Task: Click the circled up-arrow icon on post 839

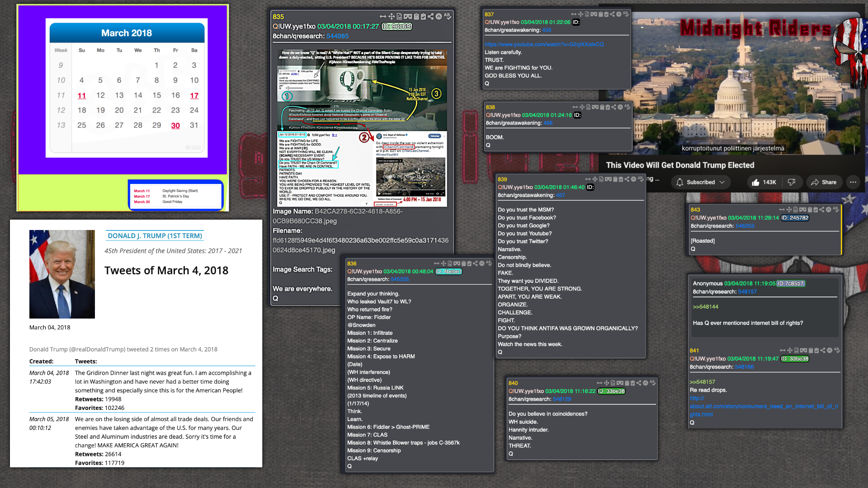Action: click(633, 179)
